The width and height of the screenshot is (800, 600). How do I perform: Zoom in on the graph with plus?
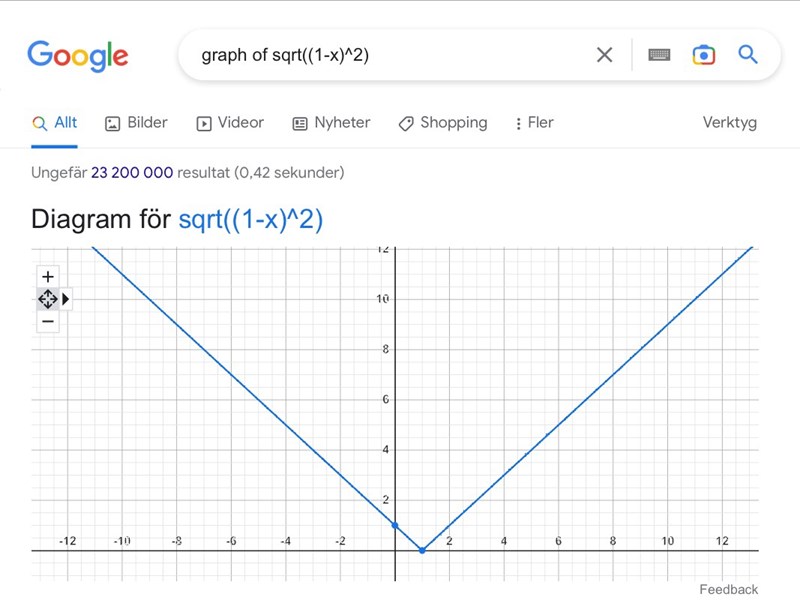(x=48, y=276)
